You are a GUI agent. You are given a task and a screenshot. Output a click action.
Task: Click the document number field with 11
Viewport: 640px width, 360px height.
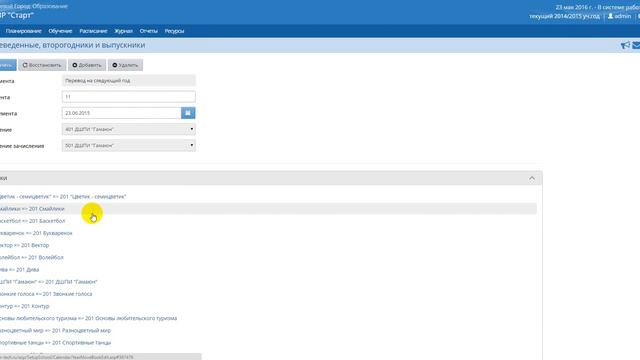point(129,97)
